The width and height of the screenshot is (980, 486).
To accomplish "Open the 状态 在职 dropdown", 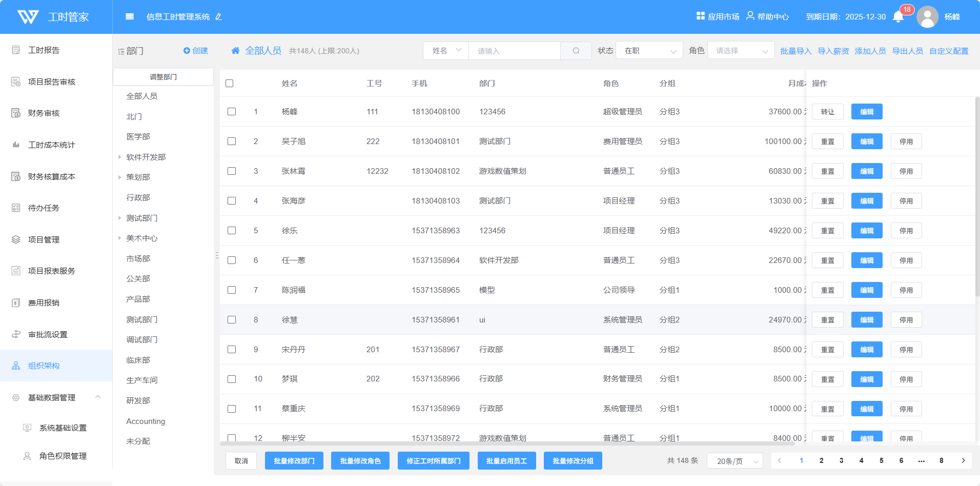I will pos(649,51).
